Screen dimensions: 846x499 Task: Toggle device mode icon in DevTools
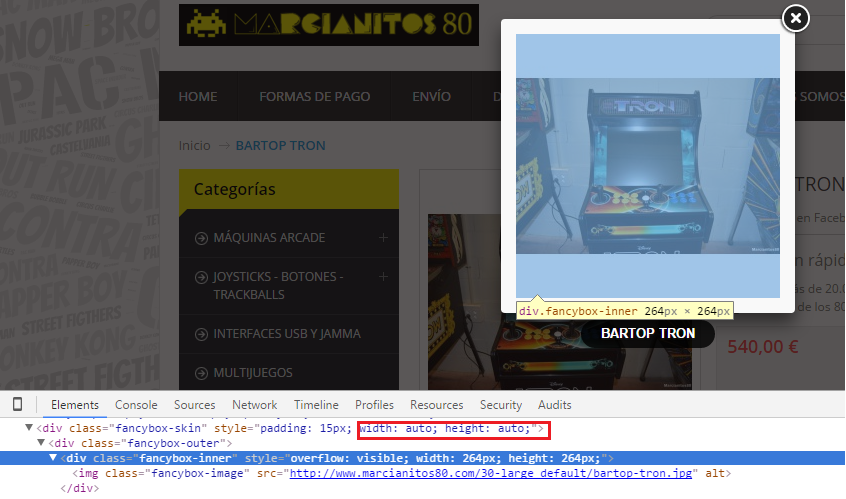click(x=17, y=404)
